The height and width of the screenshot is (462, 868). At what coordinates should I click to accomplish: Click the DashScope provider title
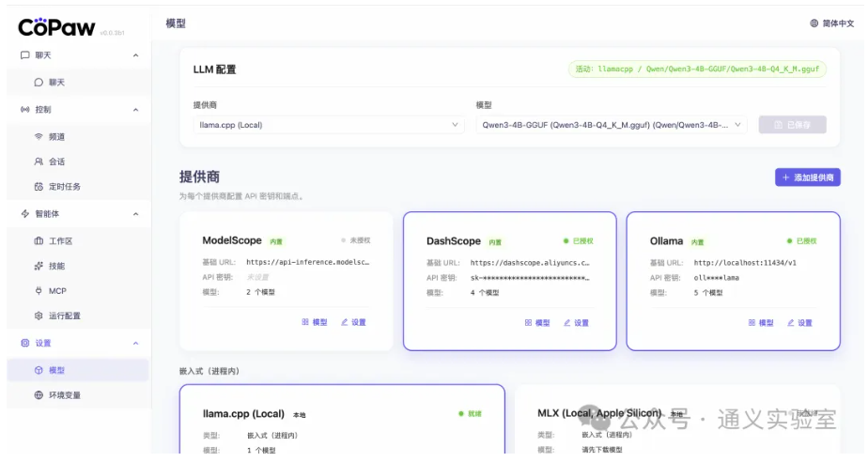[454, 241]
